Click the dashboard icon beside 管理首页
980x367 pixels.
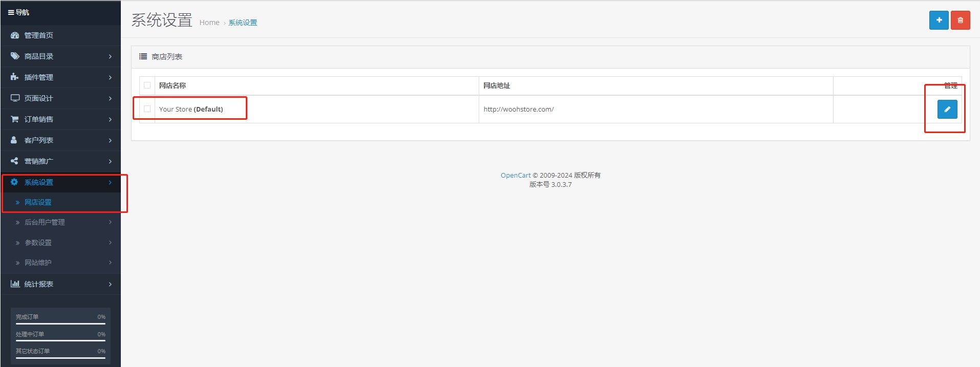coord(15,35)
